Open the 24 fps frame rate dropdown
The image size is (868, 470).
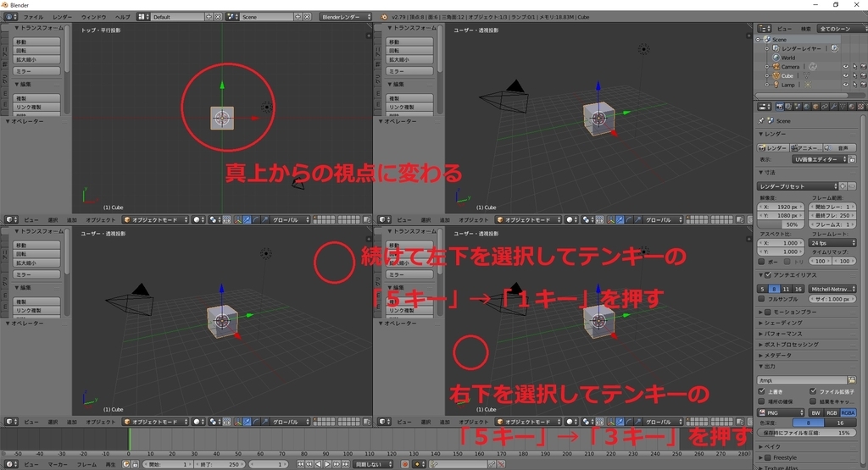(832, 243)
